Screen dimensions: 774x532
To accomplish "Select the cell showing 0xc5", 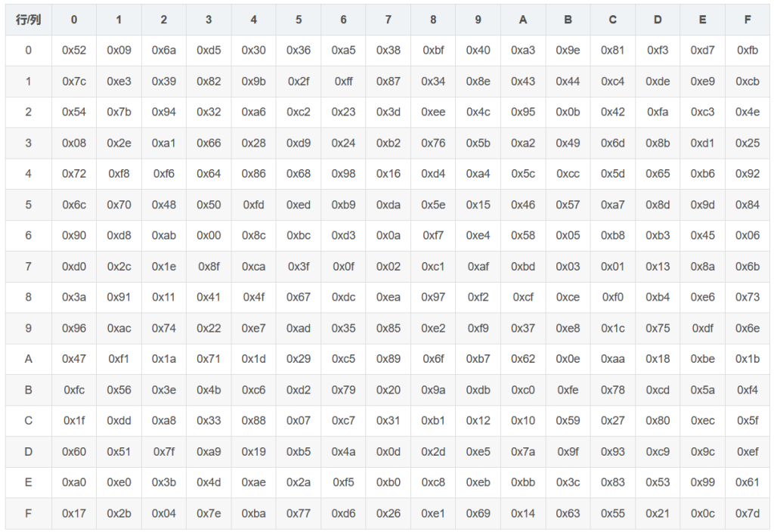I will pos(343,359).
